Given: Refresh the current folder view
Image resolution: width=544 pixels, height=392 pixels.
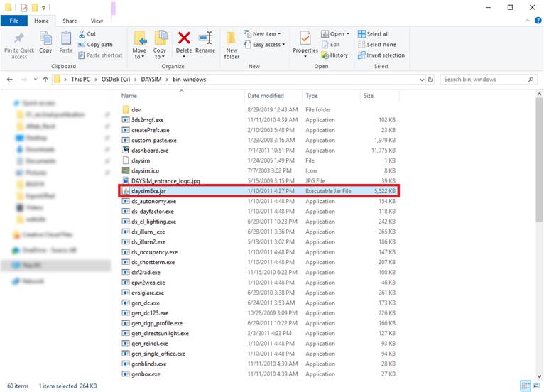Looking at the screenshot, I should (430, 80).
